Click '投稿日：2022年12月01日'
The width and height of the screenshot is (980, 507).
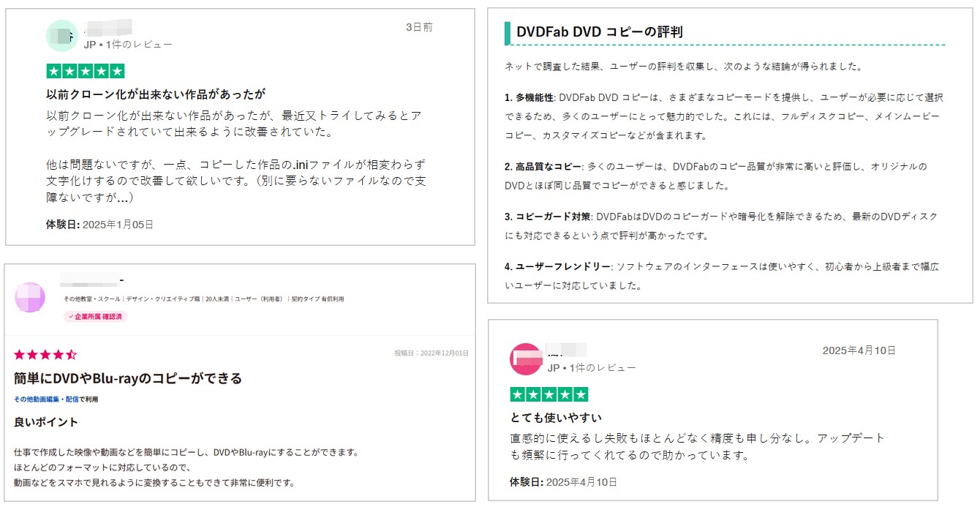[431, 353]
